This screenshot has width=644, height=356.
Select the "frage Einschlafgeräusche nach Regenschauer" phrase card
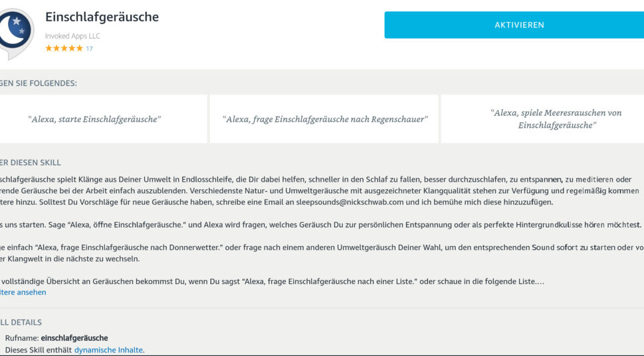click(324, 119)
